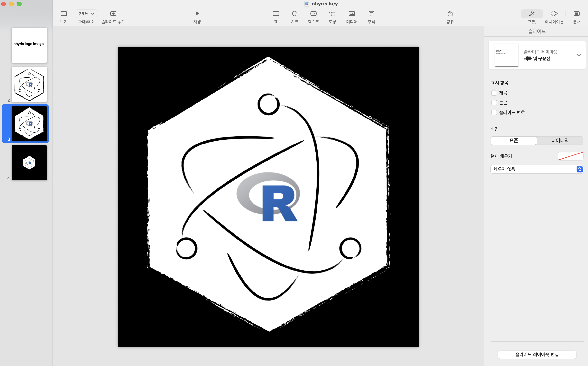Enable the 본문 body checkbox
Viewport: 588px width, 366px height.
click(x=494, y=103)
